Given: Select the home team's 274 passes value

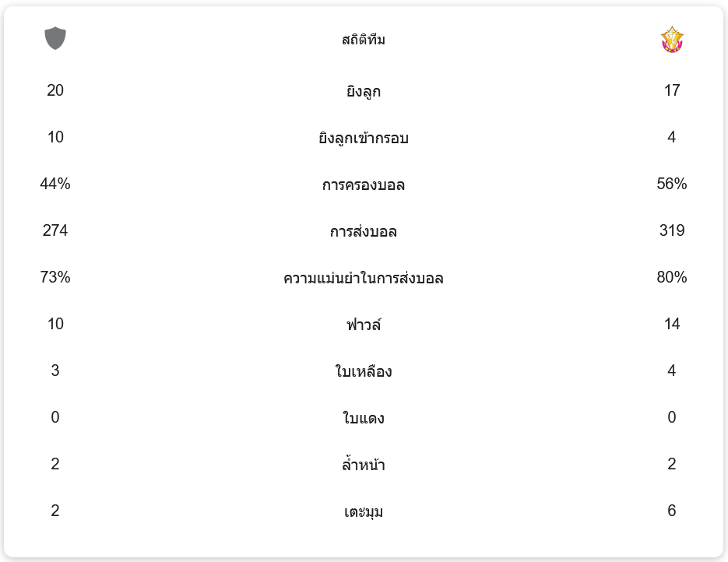Looking at the screenshot, I should (x=55, y=231).
